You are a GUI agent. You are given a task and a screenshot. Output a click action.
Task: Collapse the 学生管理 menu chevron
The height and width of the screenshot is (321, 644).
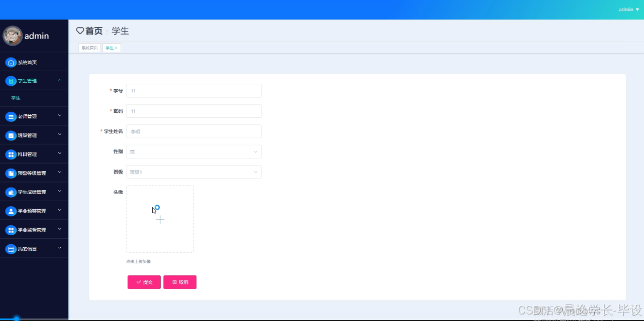tap(60, 80)
